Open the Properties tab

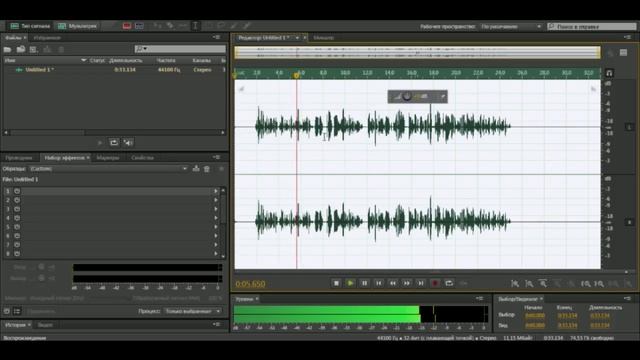pyautogui.click(x=142, y=158)
